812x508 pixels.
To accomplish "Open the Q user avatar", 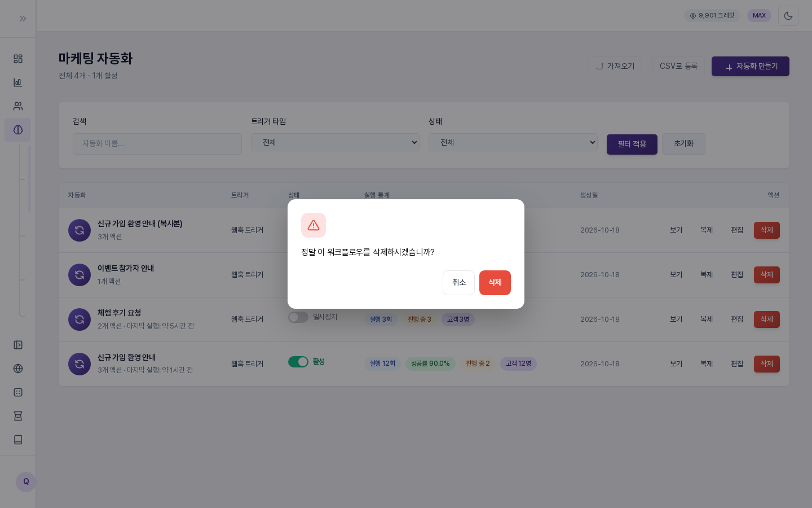I will (x=26, y=482).
